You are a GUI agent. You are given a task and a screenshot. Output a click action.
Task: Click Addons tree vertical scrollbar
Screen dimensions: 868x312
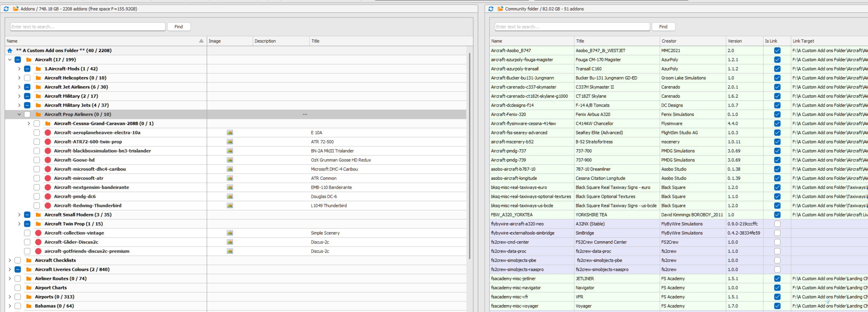pos(469,155)
